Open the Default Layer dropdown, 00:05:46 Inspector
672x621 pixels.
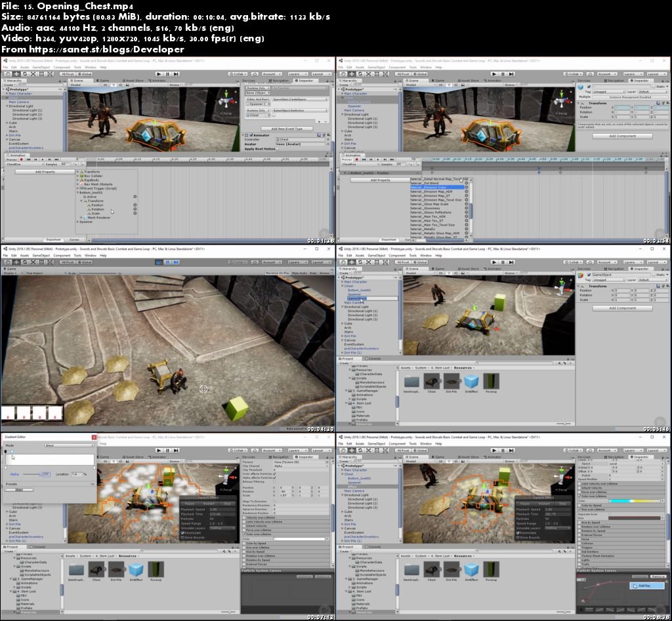point(652,280)
